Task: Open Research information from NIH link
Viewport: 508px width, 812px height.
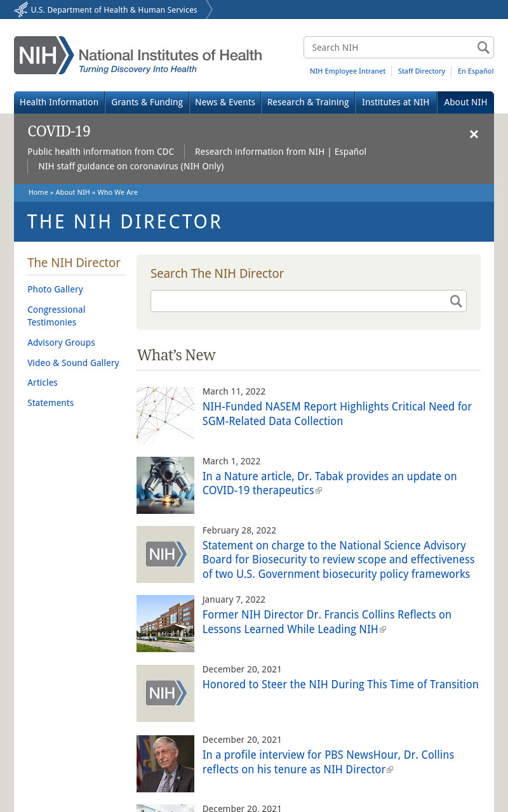Action: point(260,152)
